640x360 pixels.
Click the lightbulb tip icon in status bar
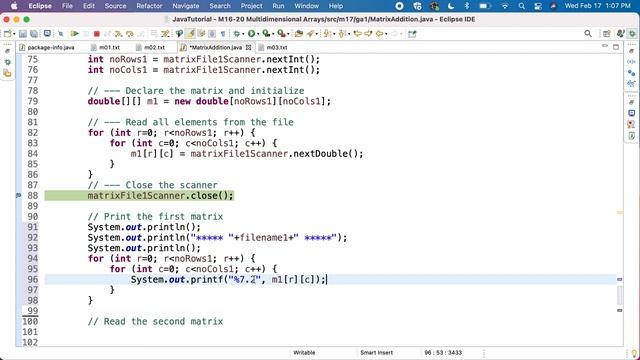(x=634, y=353)
